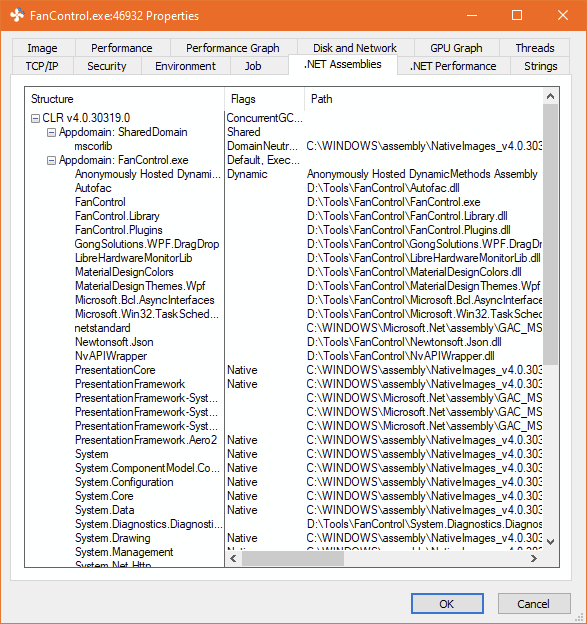Click the ConcurrentGC flags cell
This screenshot has height=624, width=587.
point(265,118)
